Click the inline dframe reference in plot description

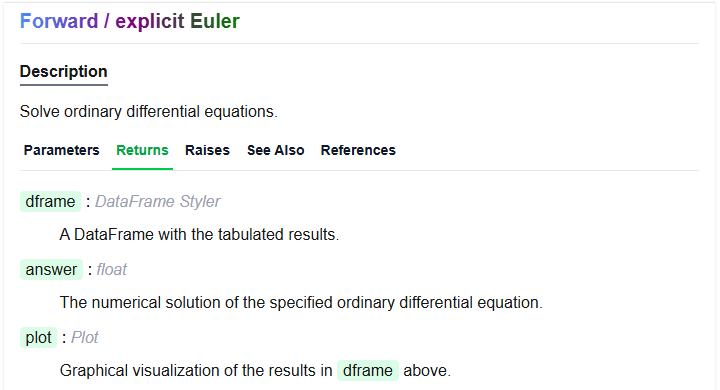368,371
